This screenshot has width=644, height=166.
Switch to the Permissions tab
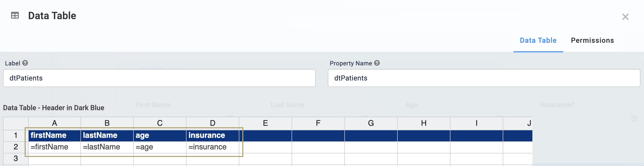tap(592, 40)
